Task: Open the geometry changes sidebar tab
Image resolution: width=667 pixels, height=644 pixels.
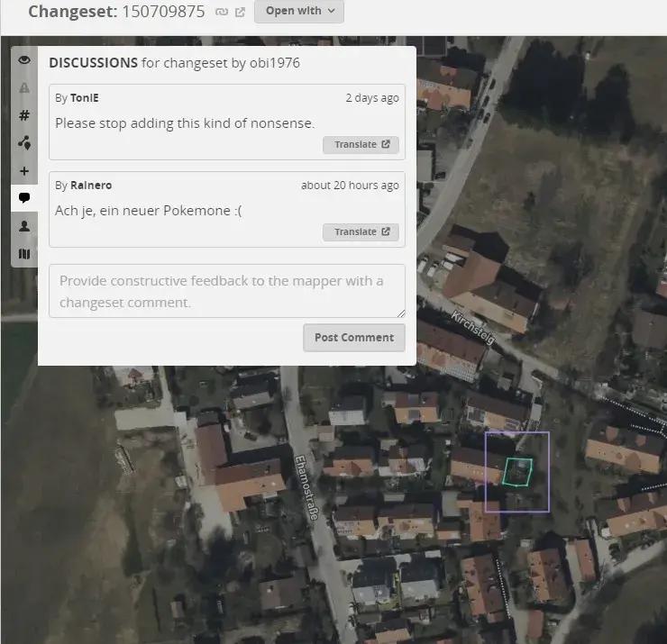Action: tap(24, 142)
